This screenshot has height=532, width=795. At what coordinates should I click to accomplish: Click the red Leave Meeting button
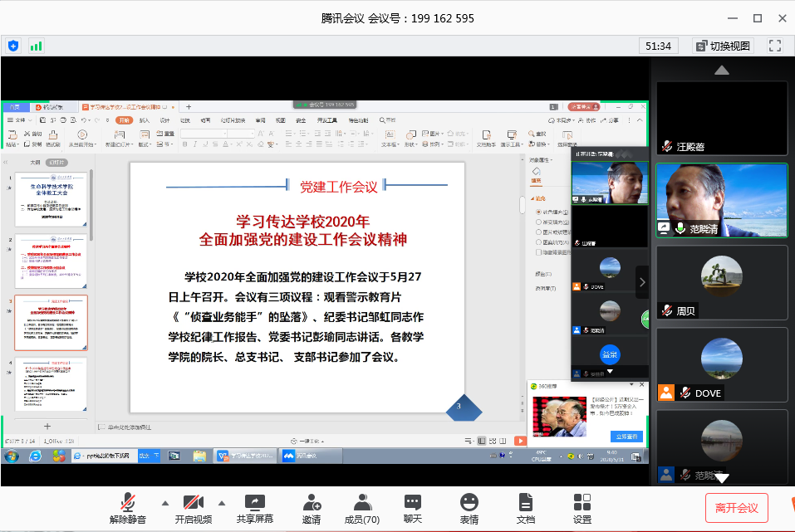point(736,507)
